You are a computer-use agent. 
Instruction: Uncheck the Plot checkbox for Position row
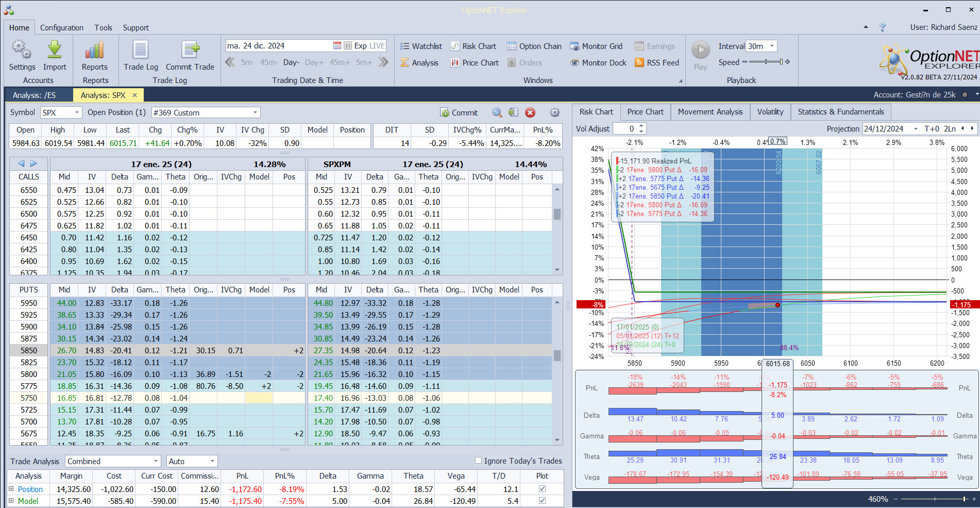click(542, 489)
